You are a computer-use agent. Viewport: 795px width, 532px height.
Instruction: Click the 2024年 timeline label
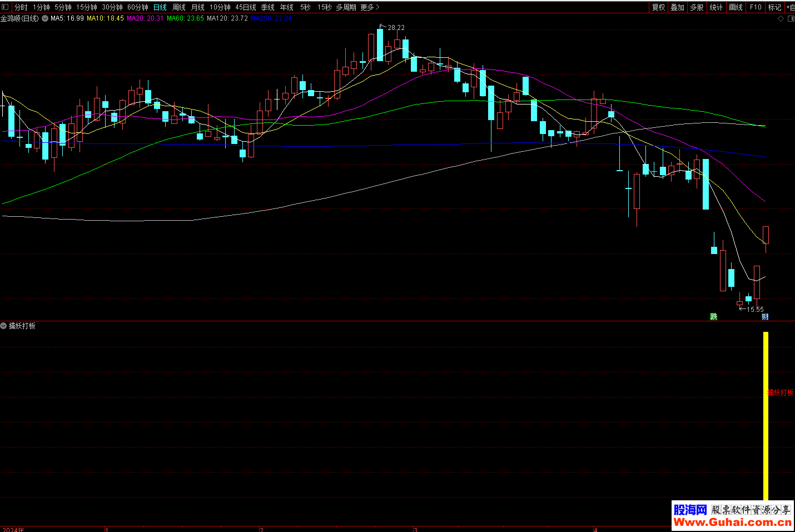point(13,529)
